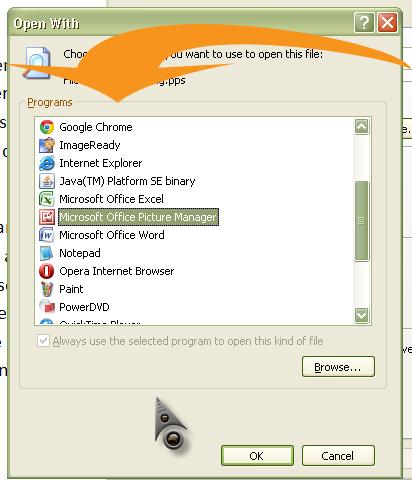Toggle Always use the selected program checkbox
The image size is (412, 492).
tap(43, 341)
